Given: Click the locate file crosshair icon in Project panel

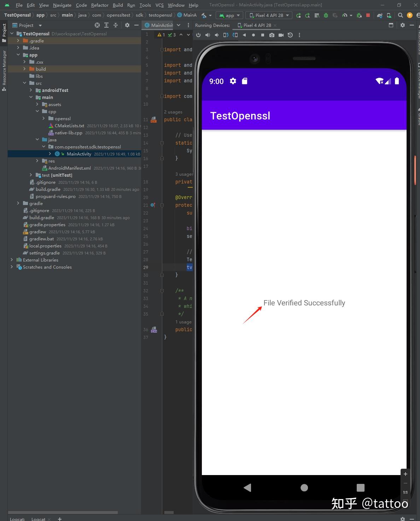Looking at the screenshot, I should point(97,25).
